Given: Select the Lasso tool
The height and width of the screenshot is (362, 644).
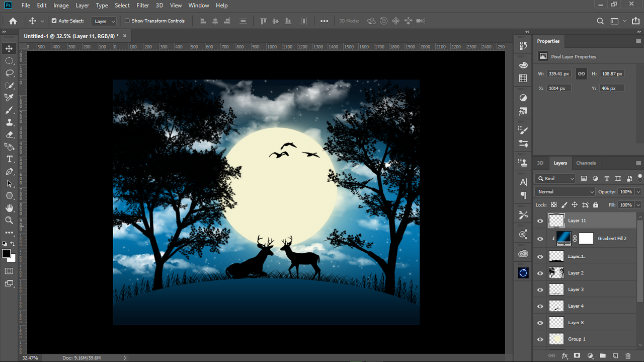Looking at the screenshot, I should tap(9, 73).
